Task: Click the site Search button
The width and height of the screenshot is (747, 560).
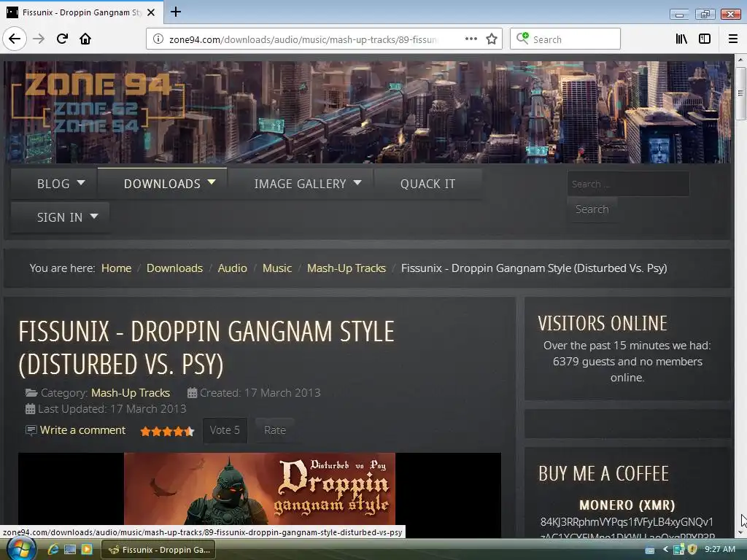Action: tap(592, 209)
